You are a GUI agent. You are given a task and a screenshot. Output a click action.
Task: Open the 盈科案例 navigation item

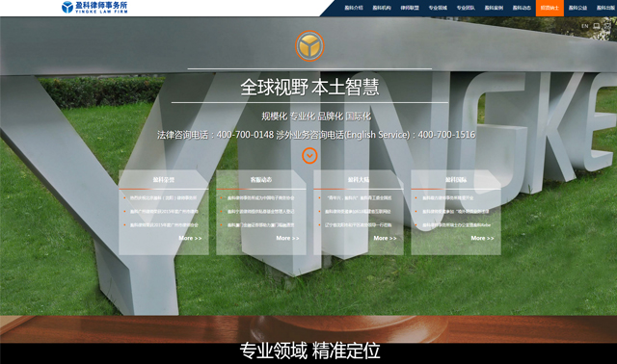click(494, 8)
